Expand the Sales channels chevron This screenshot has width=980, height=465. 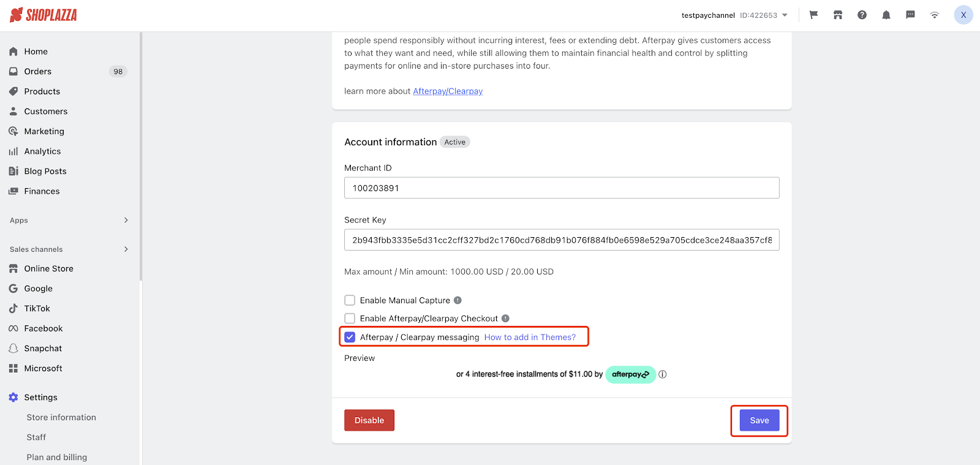(126, 249)
